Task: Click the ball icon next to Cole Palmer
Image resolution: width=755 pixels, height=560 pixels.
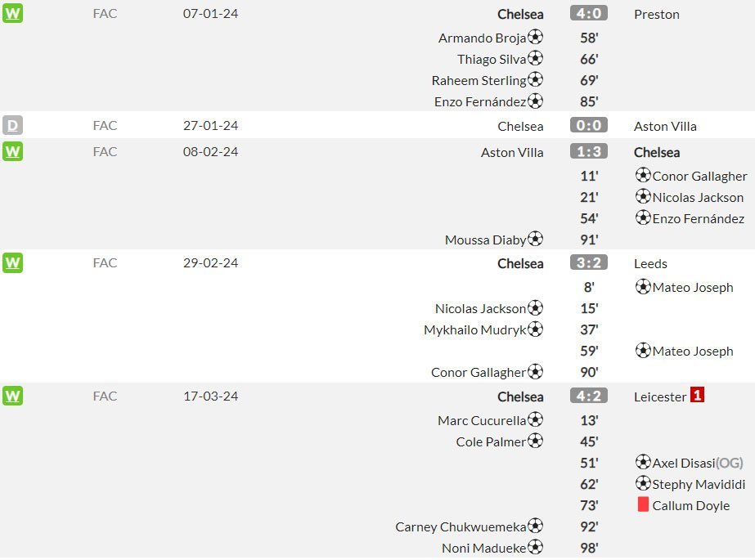Action: (x=535, y=441)
